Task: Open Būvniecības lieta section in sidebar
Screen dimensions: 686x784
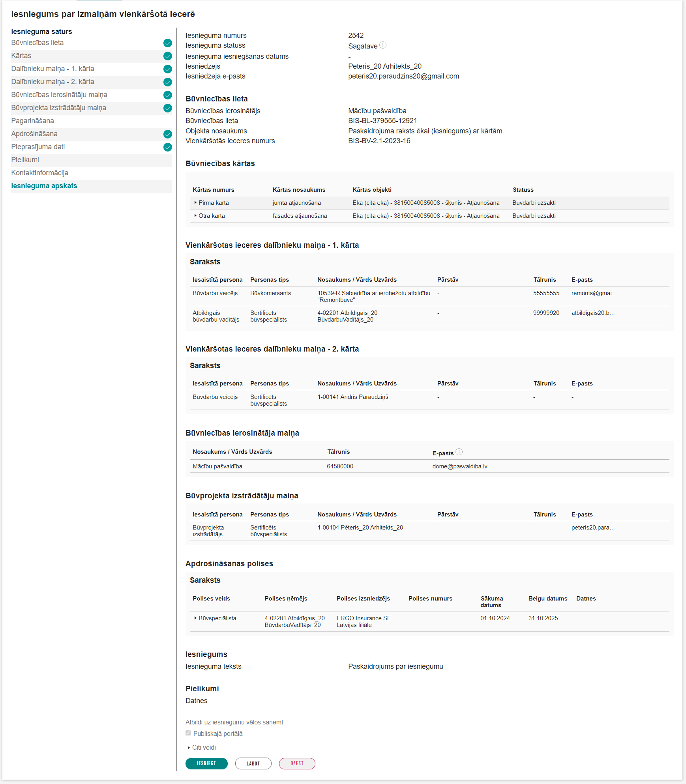Action: (x=37, y=43)
